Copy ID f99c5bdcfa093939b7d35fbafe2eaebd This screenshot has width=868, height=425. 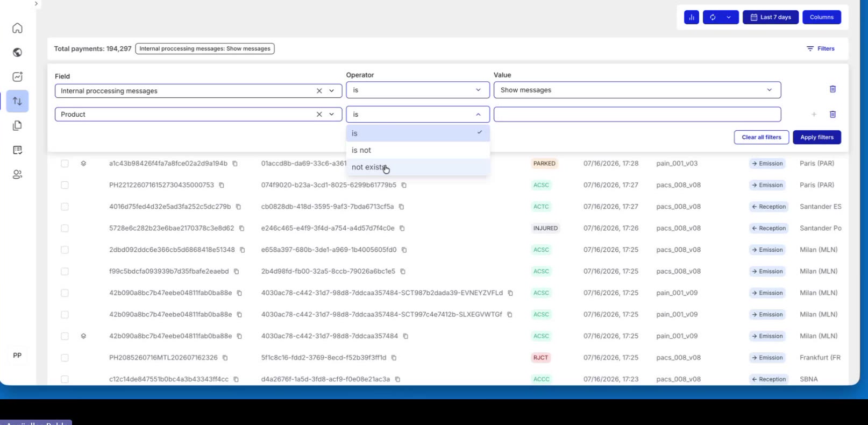[x=236, y=272]
